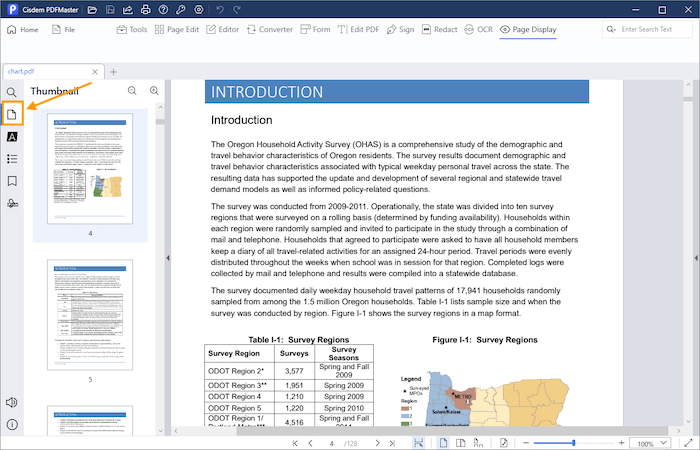Go to previous page arrow
Image resolution: width=700 pixels, height=450 pixels.
(310, 443)
